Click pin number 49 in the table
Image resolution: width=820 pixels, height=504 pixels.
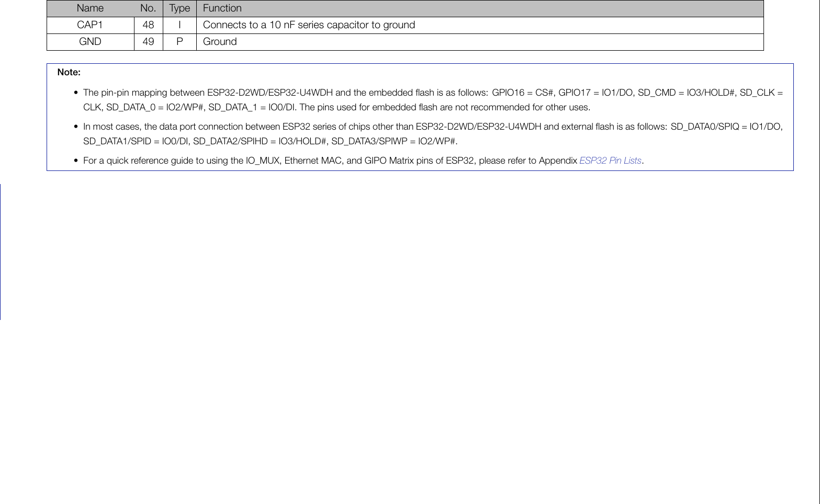coord(148,42)
